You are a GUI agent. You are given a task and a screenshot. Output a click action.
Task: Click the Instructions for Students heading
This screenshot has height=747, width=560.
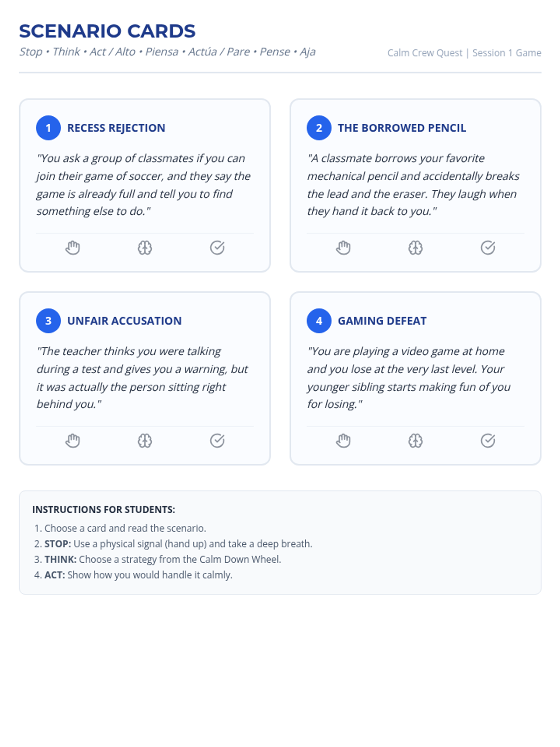click(104, 509)
